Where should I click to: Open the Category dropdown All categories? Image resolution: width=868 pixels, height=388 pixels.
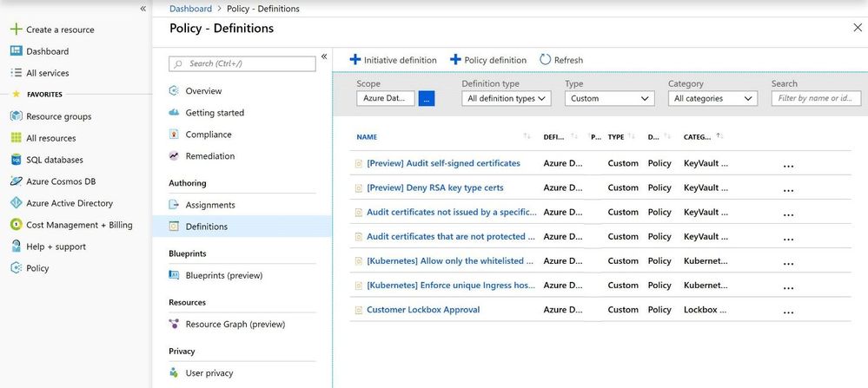click(x=712, y=98)
